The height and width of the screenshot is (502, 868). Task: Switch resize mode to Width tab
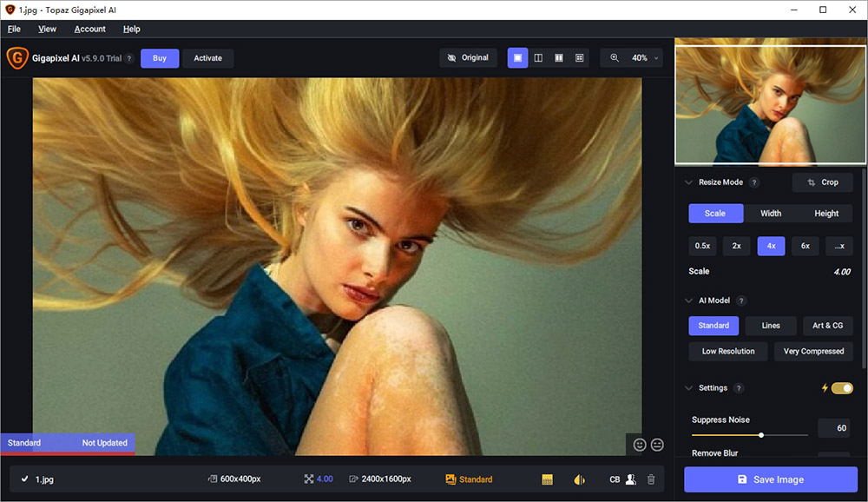[x=771, y=214]
